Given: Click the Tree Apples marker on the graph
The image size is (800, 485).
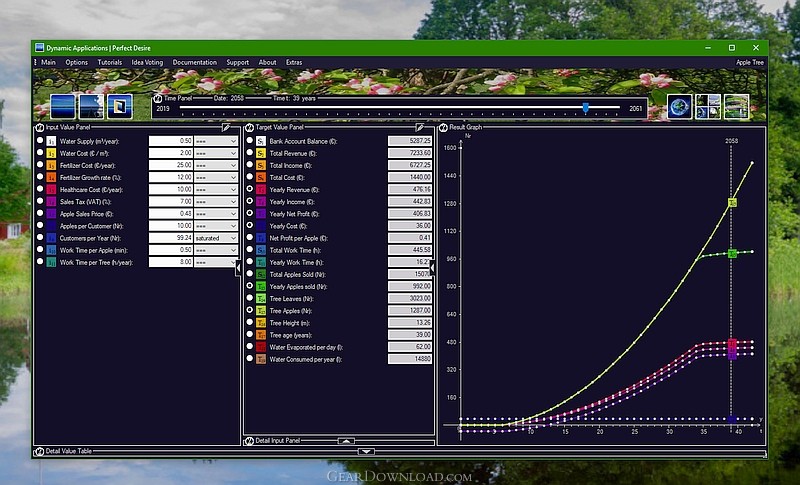Looking at the screenshot, I should tap(732, 203).
